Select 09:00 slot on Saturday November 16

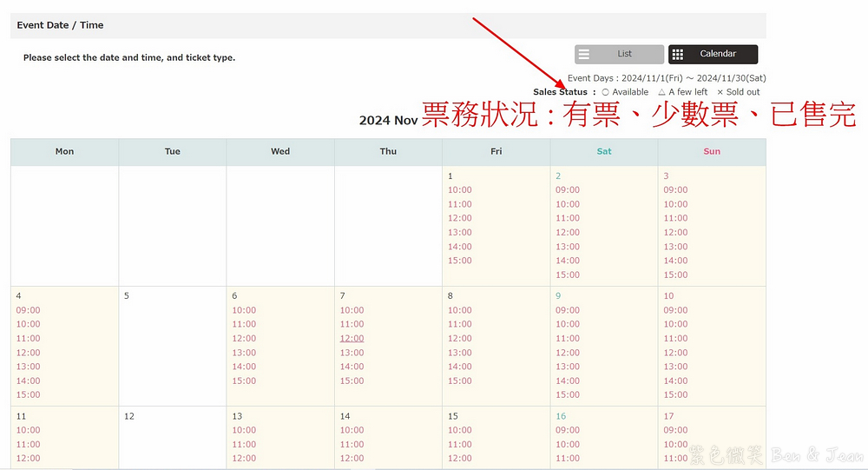click(568, 430)
